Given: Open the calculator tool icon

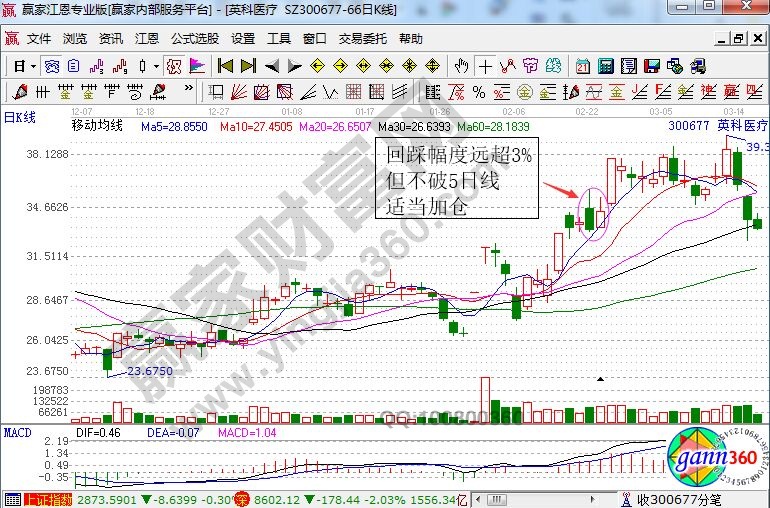Looking at the screenshot, I should coord(605,66).
